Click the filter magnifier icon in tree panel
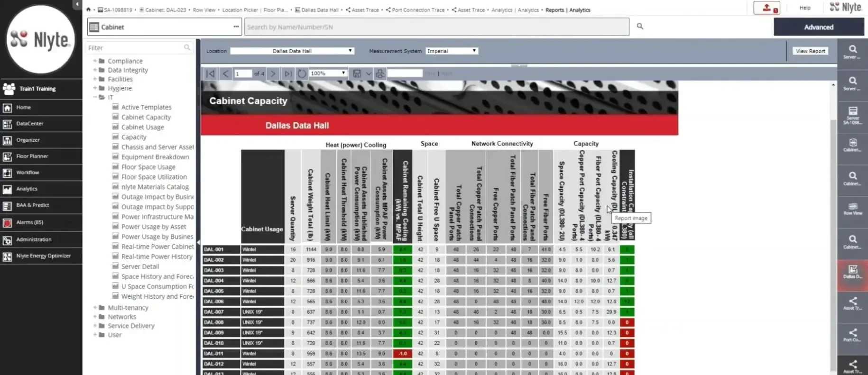The image size is (868, 375). coord(187,47)
